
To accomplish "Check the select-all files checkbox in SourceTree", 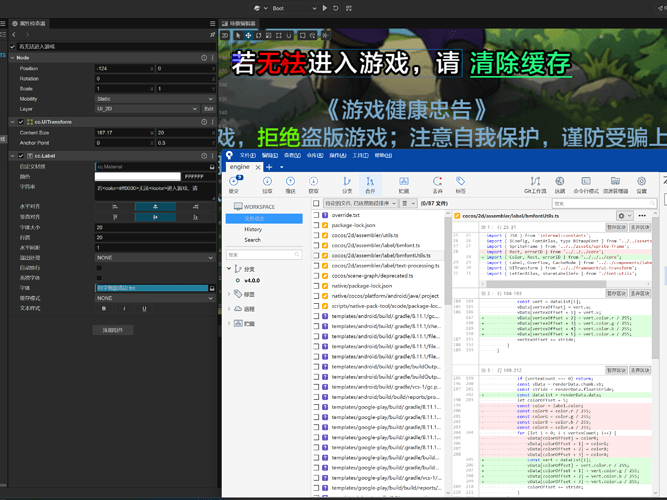I will (x=316, y=203).
